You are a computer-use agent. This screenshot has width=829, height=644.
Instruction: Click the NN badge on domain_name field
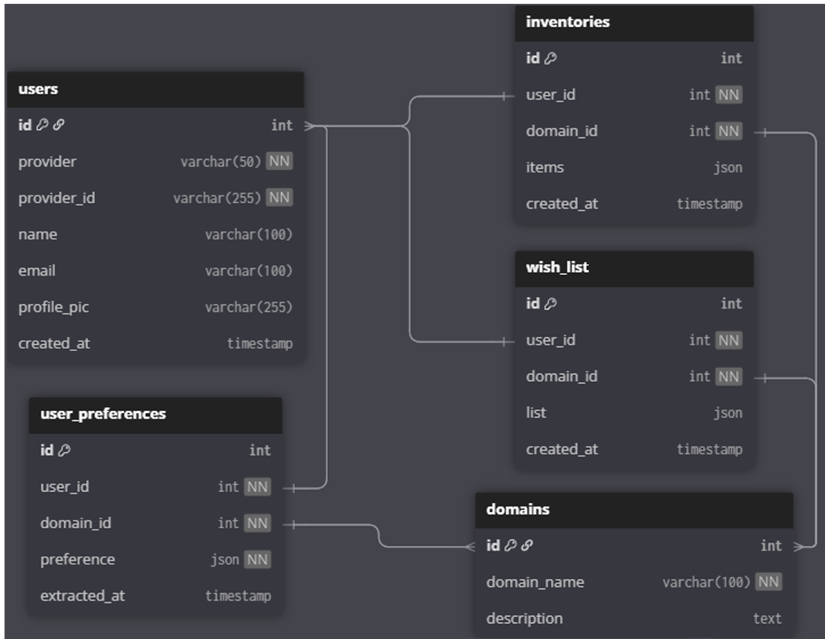768,581
